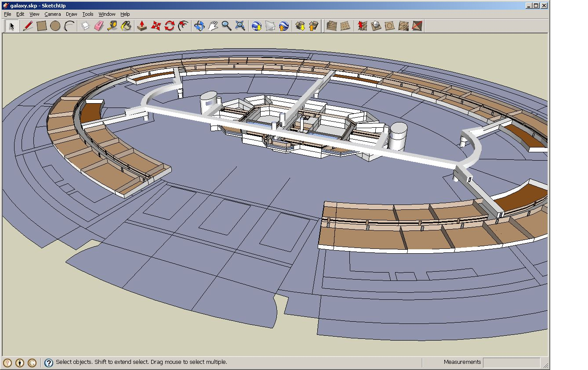
Task: Expand the Window menu
Action: 107,14
